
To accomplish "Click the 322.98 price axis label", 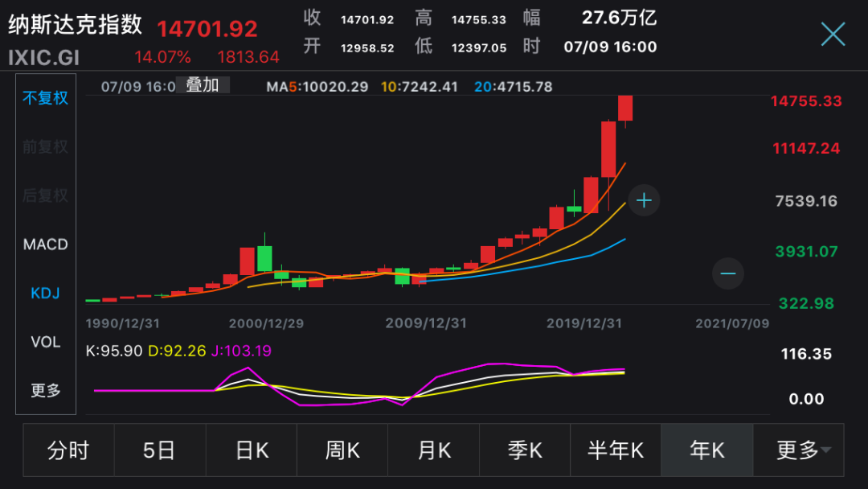I will [x=806, y=303].
